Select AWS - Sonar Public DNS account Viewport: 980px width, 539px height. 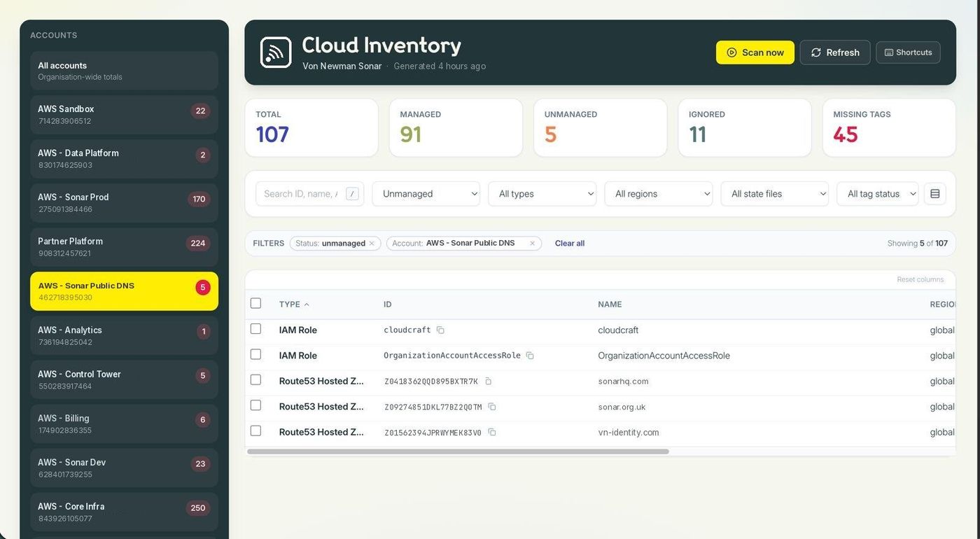(124, 291)
